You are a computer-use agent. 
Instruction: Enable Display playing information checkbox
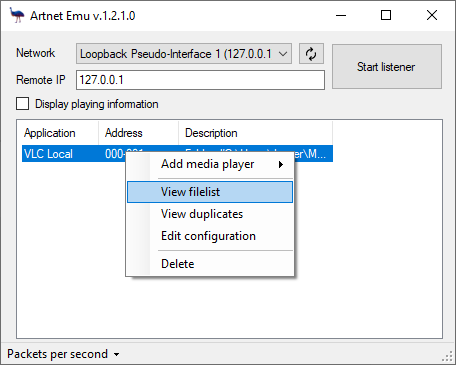[22, 104]
